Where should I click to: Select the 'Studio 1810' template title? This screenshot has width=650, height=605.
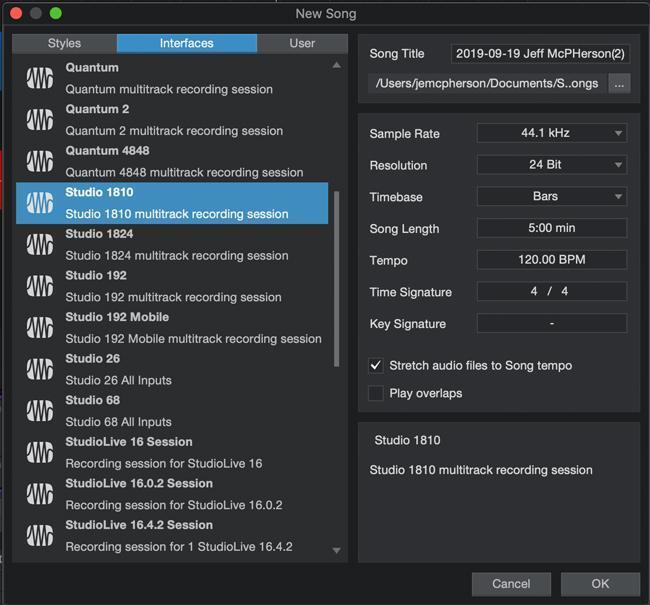click(x=99, y=192)
